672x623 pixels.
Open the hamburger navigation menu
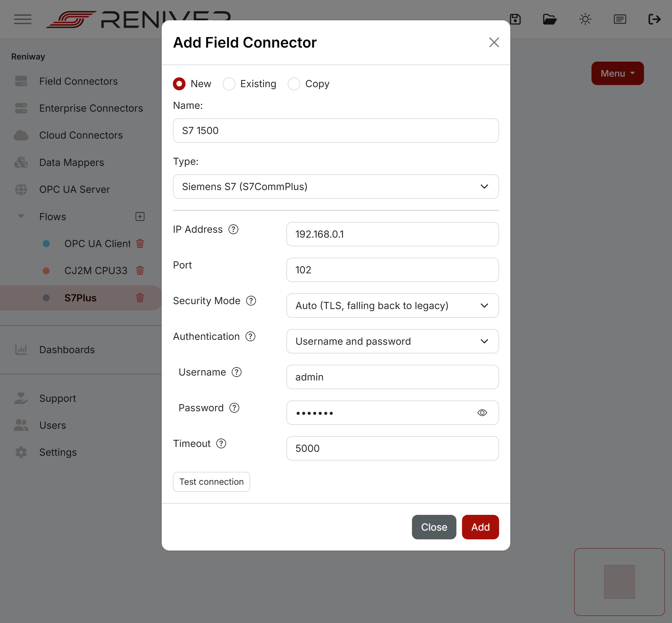pos(23,19)
